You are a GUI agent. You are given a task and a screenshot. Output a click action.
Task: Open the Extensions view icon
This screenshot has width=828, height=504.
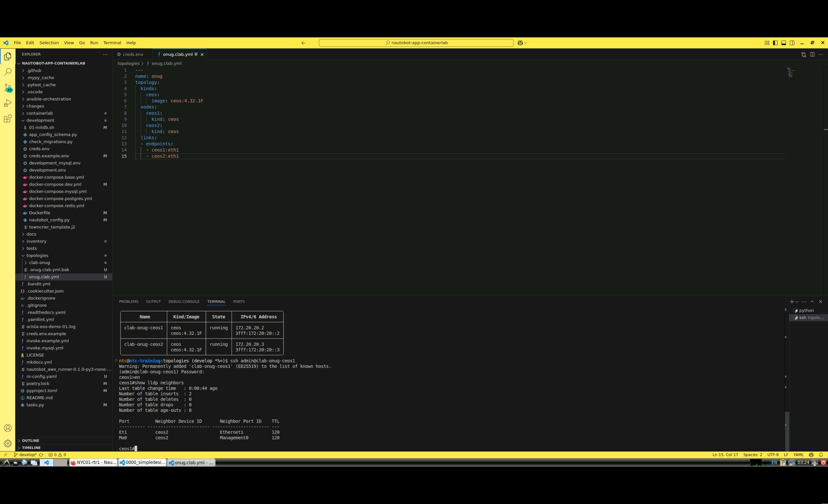pos(8,119)
